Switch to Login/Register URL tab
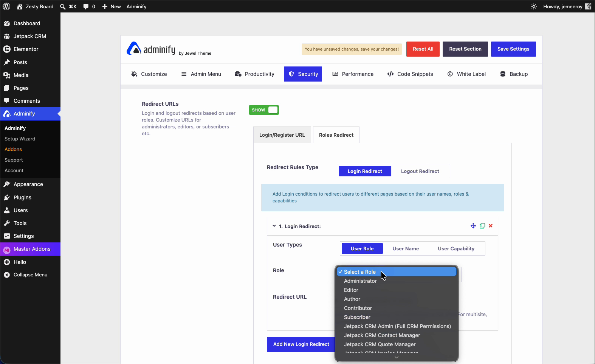The image size is (595, 364). [282, 135]
